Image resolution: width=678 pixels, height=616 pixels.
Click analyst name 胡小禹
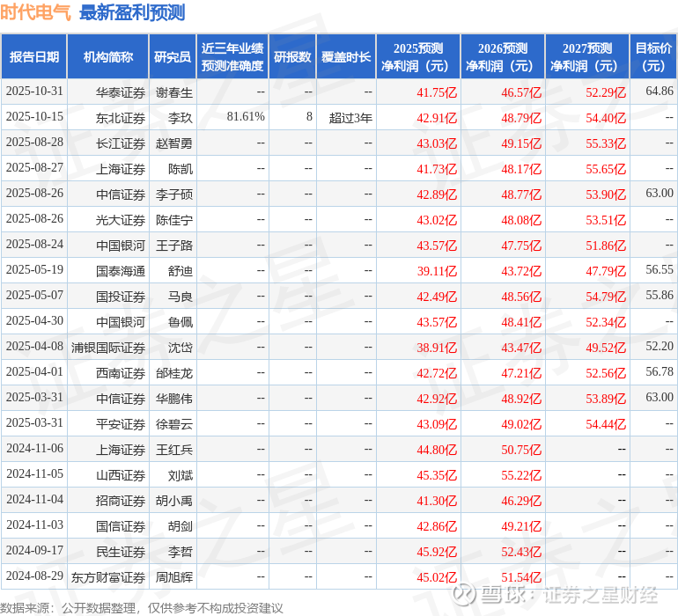[x=173, y=501]
